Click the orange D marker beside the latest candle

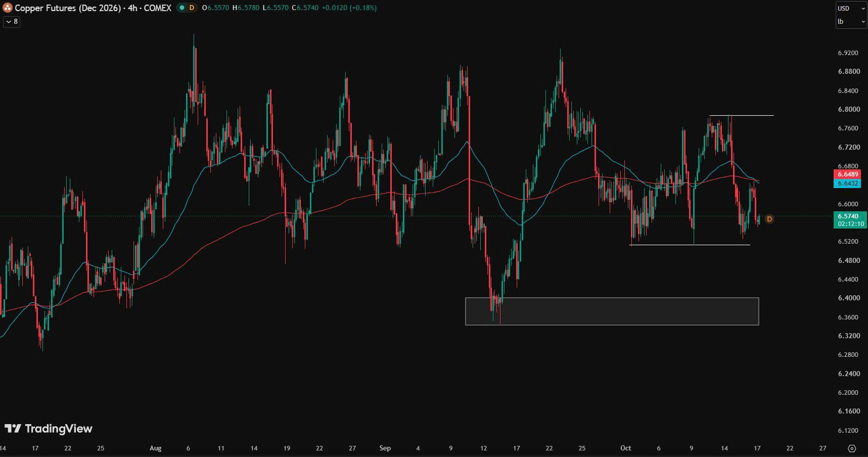point(769,219)
